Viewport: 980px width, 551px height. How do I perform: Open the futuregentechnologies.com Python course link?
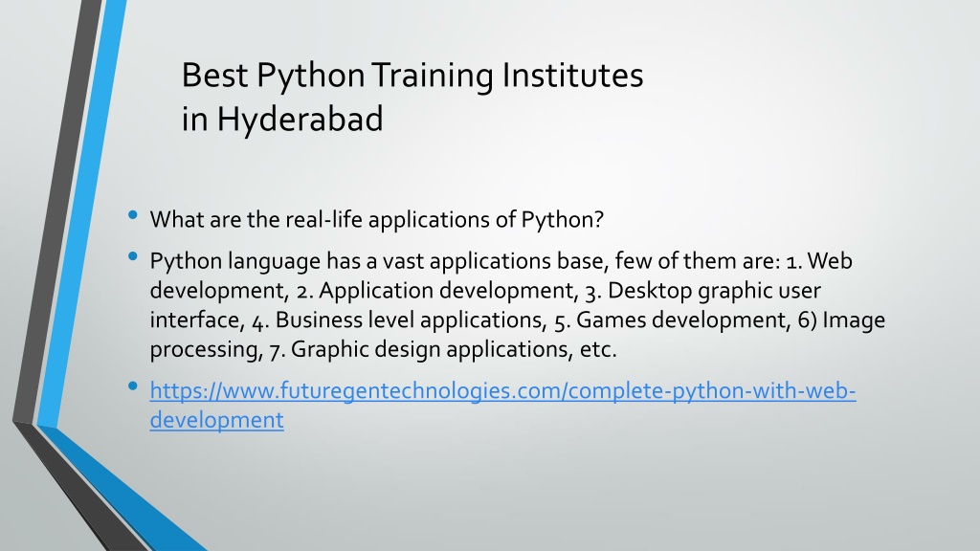point(502,405)
